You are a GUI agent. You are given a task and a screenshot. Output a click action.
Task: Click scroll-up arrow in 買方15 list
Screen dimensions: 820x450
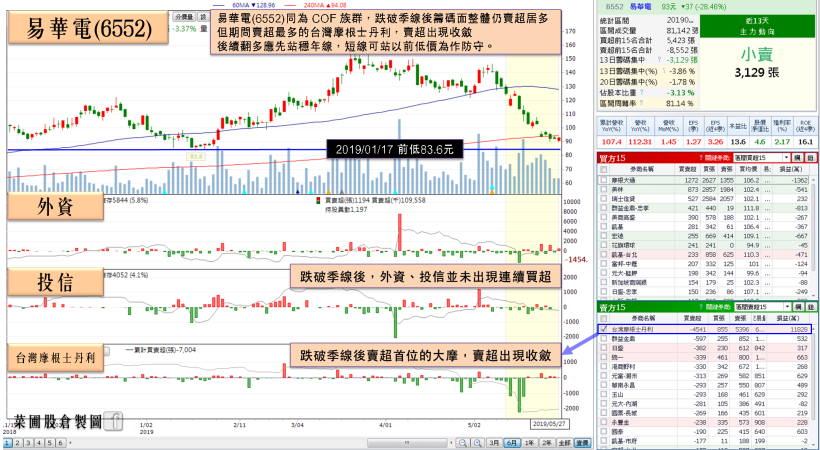(813, 179)
